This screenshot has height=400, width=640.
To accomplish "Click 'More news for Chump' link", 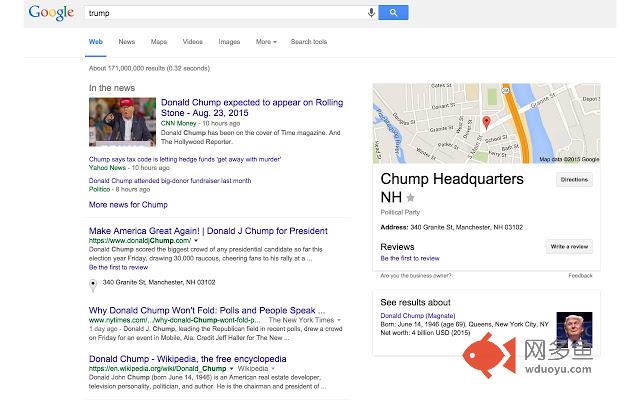I will click(128, 204).
